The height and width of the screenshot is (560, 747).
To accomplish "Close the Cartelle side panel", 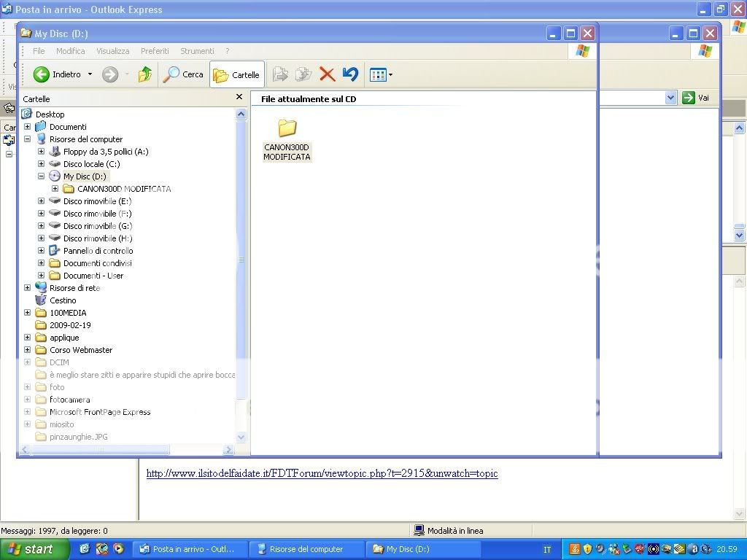I will tap(239, 97).
